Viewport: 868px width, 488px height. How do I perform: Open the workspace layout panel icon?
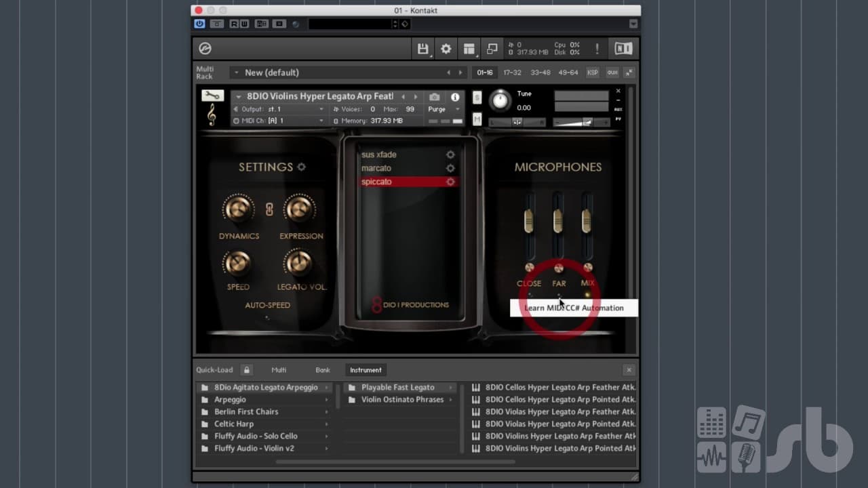(x=469, y=49)
